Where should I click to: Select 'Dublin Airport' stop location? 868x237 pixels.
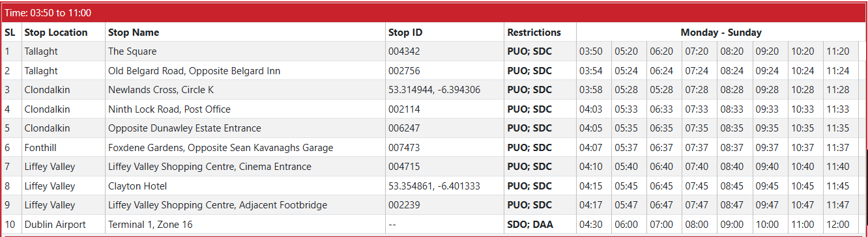[x=55, y=225]
